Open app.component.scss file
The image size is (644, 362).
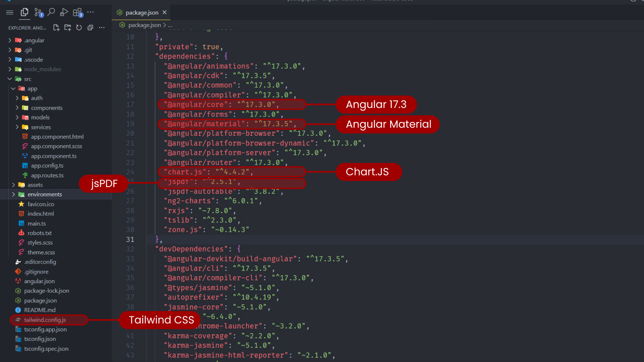tap(56, 146)
